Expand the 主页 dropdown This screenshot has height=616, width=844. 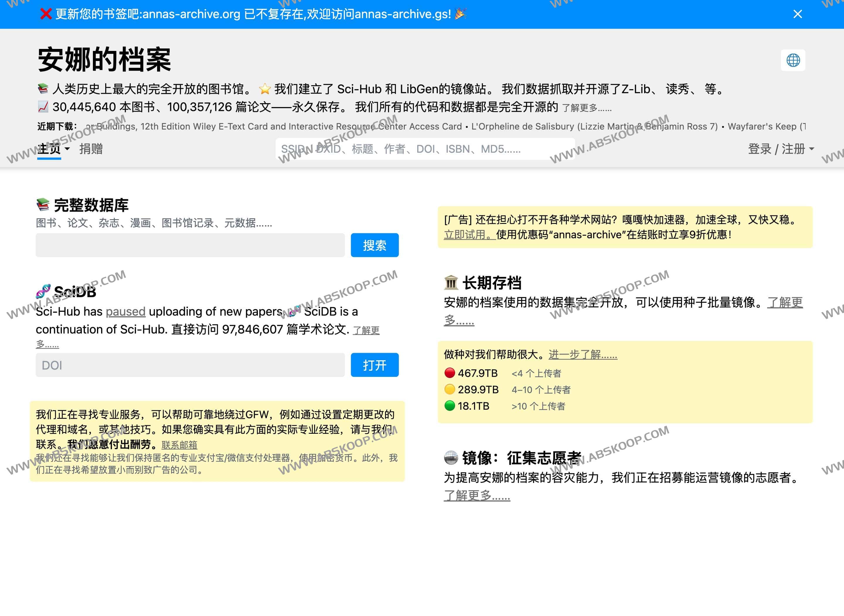pyautogui.click(x=67, y=149)
